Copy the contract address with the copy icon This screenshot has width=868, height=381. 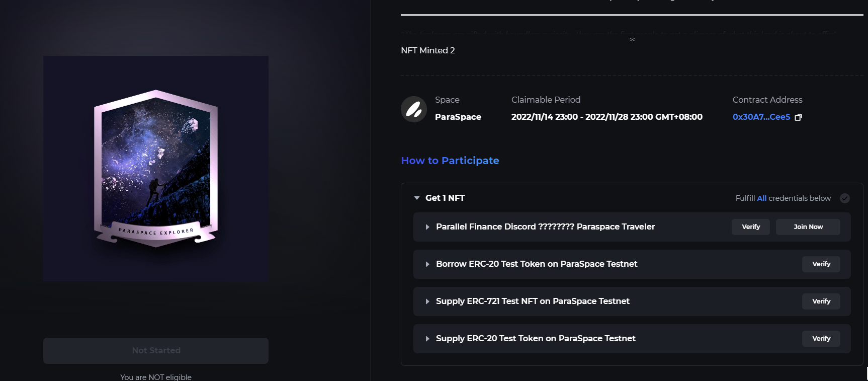coord(798,117)
